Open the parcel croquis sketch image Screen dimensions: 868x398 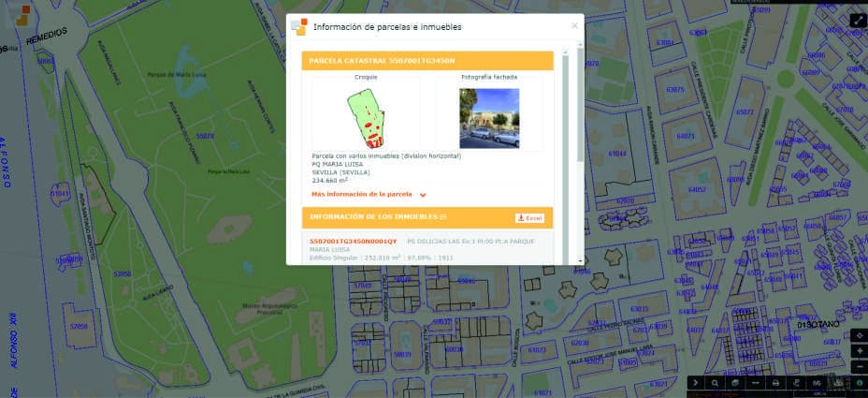tap(366, 119)
